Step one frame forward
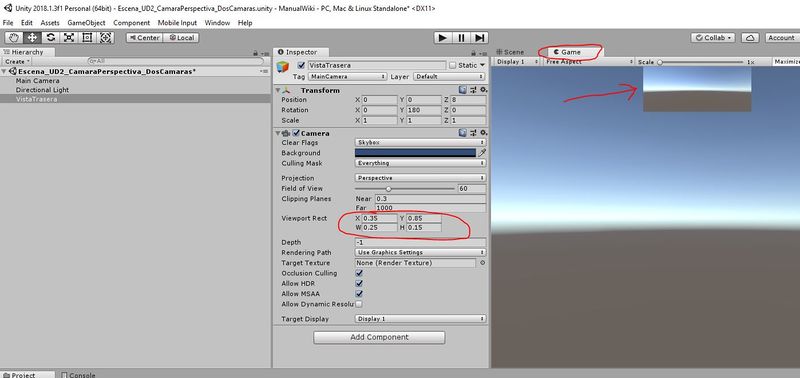The height and width of the screenshot is (378, 800). click(x=480, y=38)
